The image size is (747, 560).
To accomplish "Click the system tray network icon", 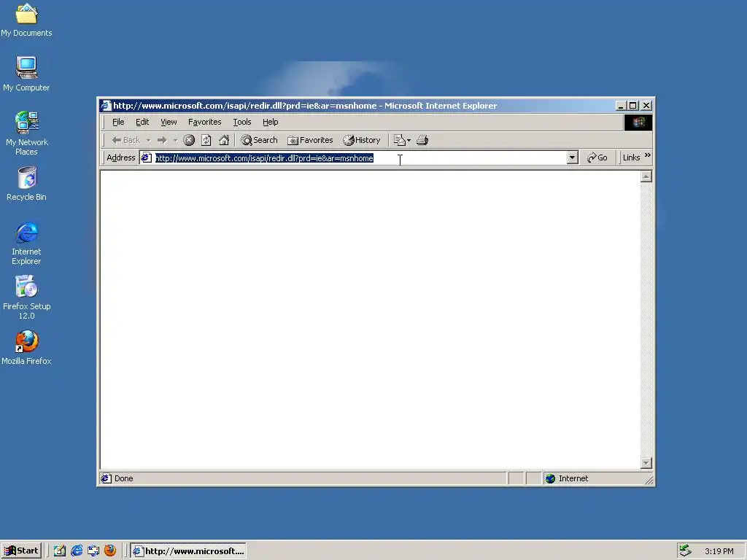I will pyautogui.click(x=685, y=551).
